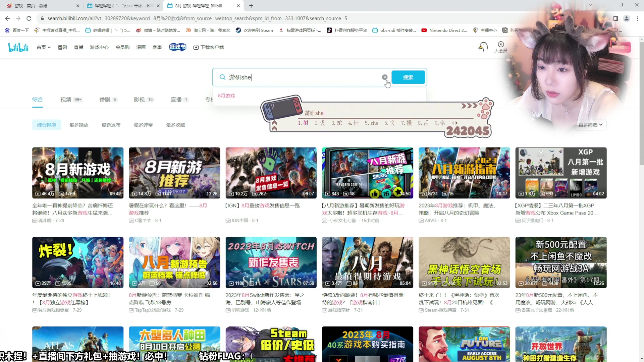Open the browser tab list dropdown arrow
This screenshot has height=362, width=644.
point(590,5)
